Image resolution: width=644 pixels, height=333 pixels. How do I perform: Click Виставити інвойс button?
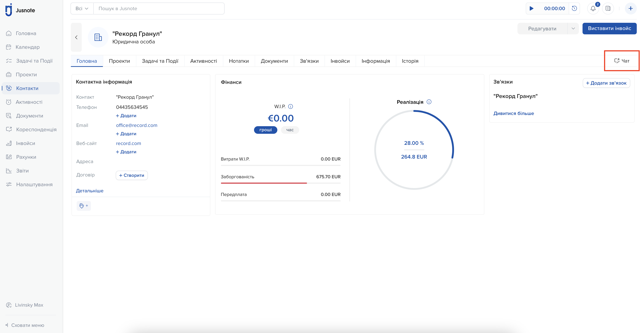(x=609, y=29)
